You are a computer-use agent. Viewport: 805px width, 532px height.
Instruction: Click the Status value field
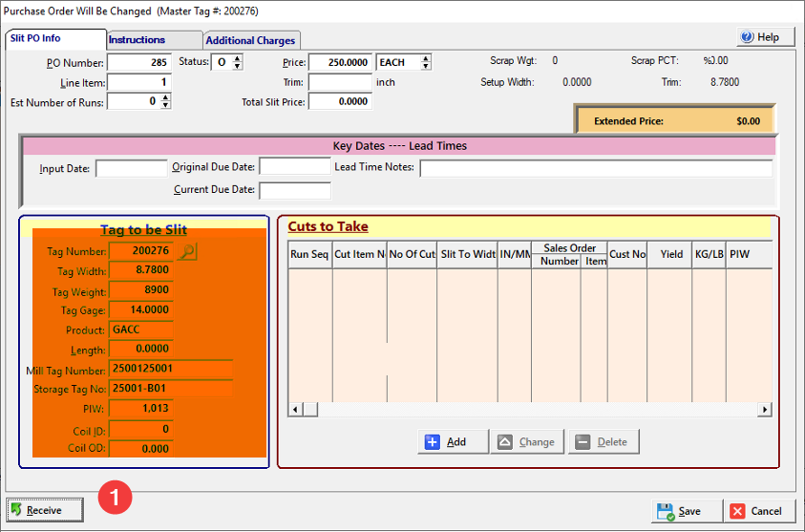point(222,62)
